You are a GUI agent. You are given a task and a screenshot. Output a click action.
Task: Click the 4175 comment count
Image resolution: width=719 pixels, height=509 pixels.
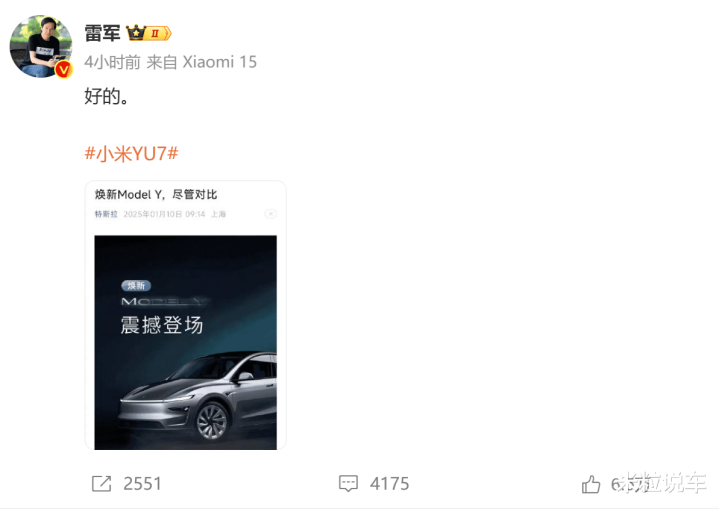click(390, 484)
